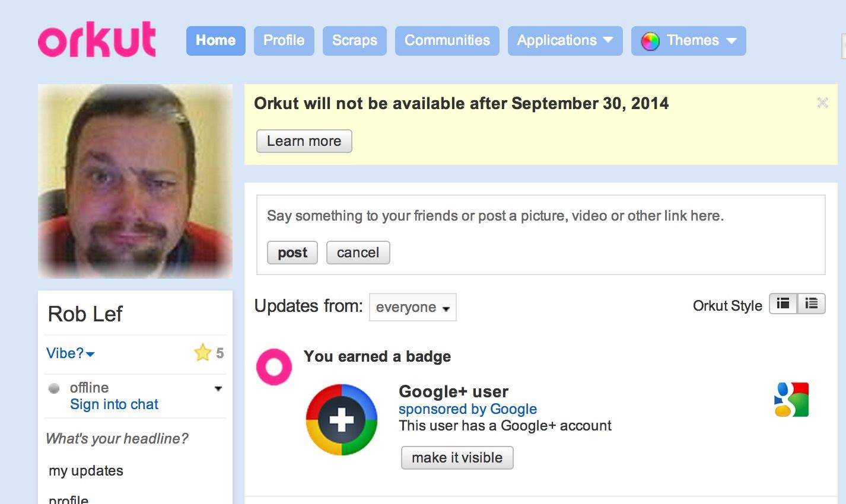846x504 pixels.
Task: Click the 'You earned a badge' heading
Action: pos(377,356)
